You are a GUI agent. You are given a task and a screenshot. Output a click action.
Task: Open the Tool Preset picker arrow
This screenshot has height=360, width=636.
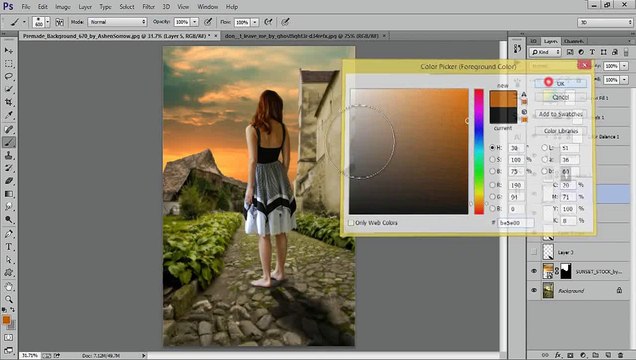pyautogui.click(x=24, y=22)
